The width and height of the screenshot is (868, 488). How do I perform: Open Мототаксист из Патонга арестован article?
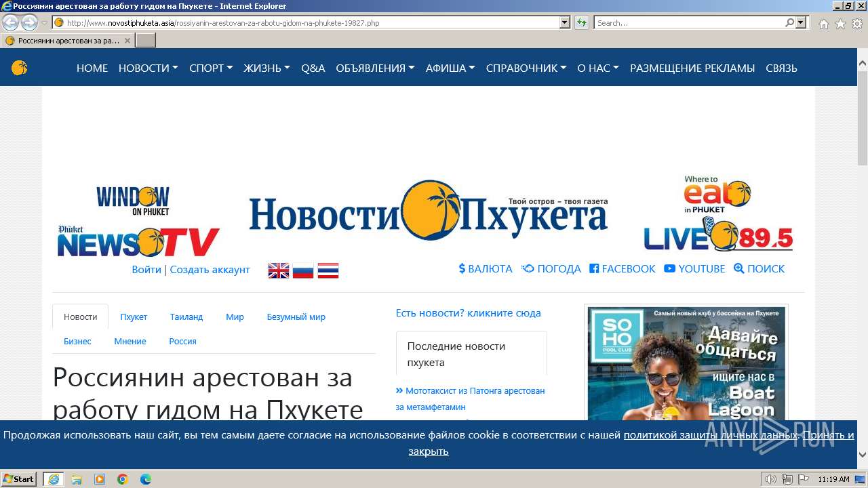point(471,399)
